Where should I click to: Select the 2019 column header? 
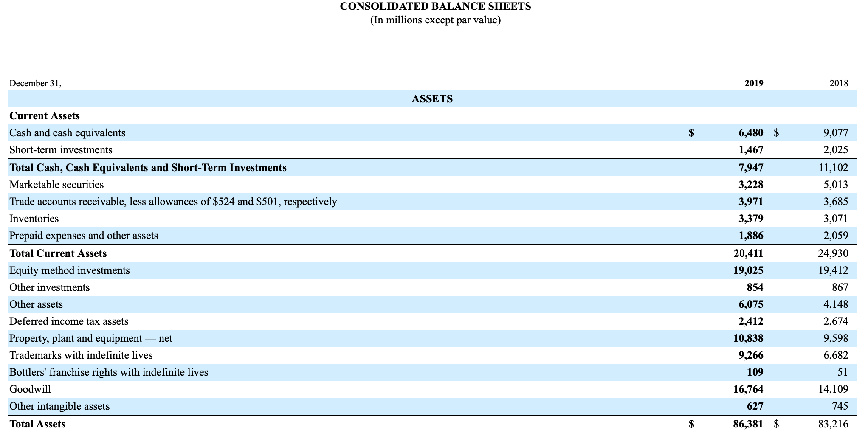click(x=754, y=83)
